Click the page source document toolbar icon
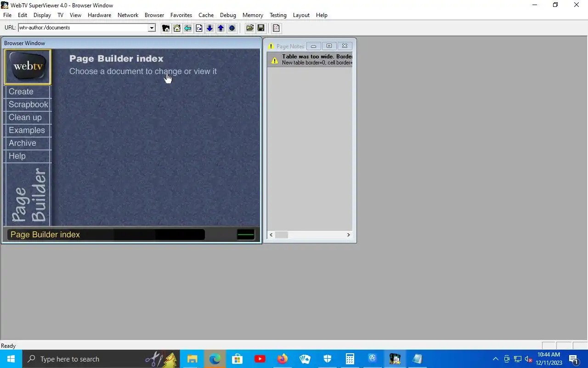This screenshot has width=588, height=368. click(x=276, y=28)
